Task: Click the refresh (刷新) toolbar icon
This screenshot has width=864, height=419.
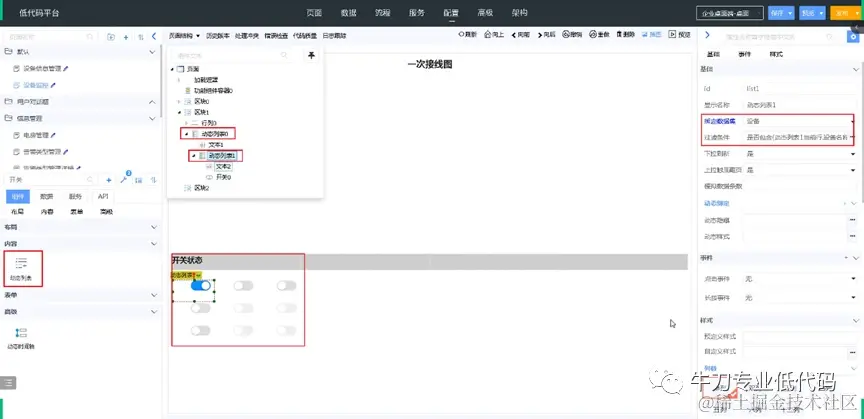Action: point(462,34)
